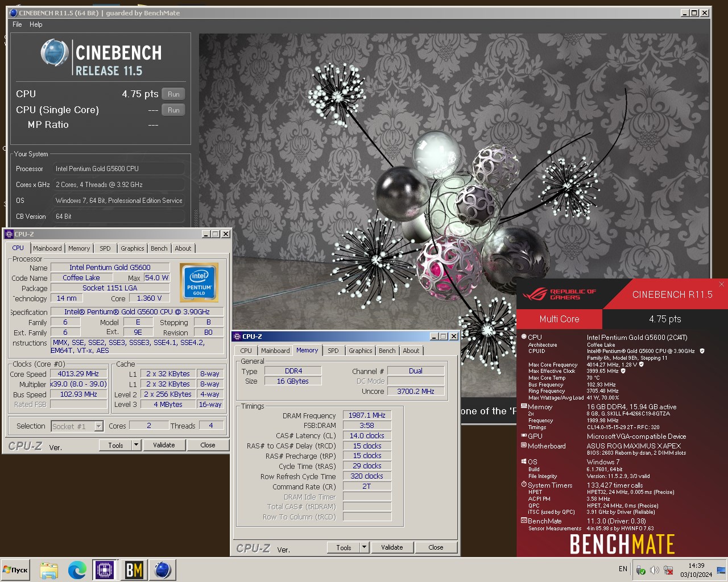Switch to Memory tab in left CPU-Z
Screen dimensions: 728x582
point(79,248)
